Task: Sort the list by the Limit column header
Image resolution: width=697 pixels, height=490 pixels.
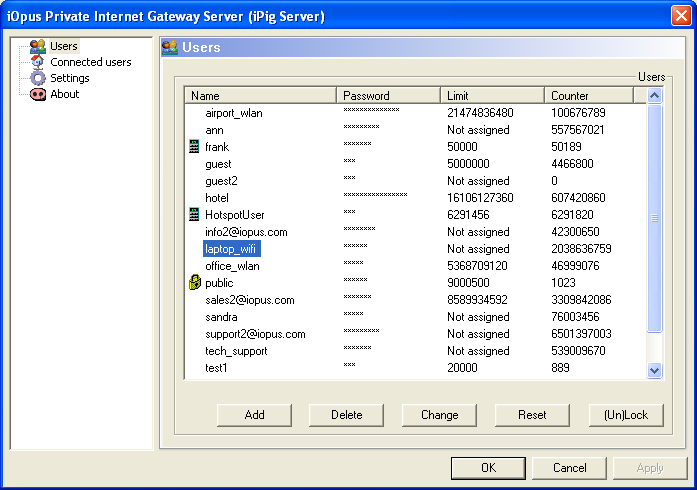Action: coord(493,96)
